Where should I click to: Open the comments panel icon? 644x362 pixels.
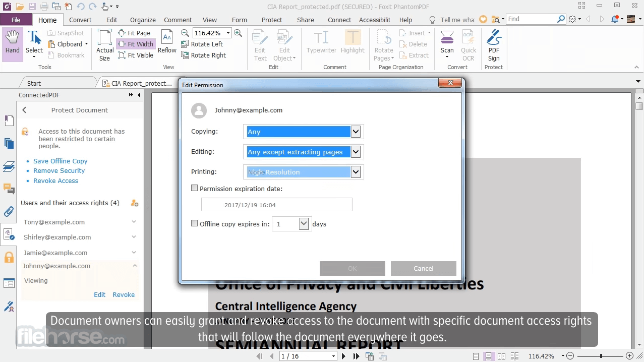(x=9, y=189)
